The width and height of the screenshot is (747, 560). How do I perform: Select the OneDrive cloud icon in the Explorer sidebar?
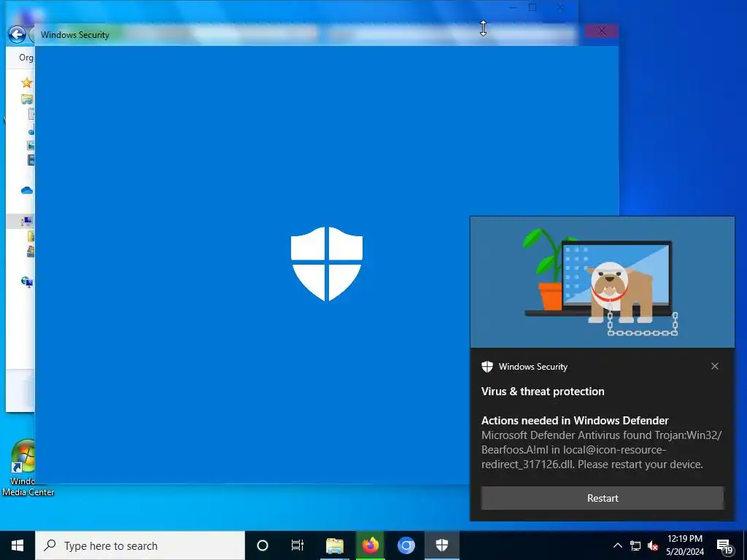click(27, 190)
